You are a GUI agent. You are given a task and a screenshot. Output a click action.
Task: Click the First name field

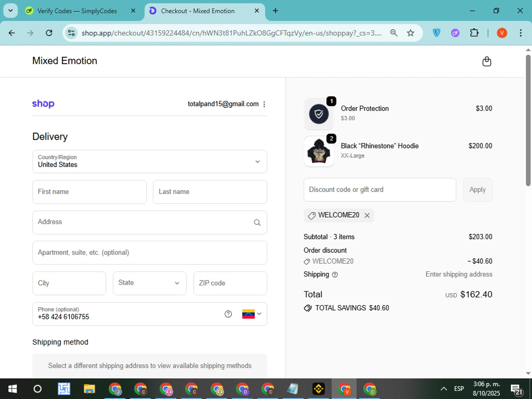(89, 192)
